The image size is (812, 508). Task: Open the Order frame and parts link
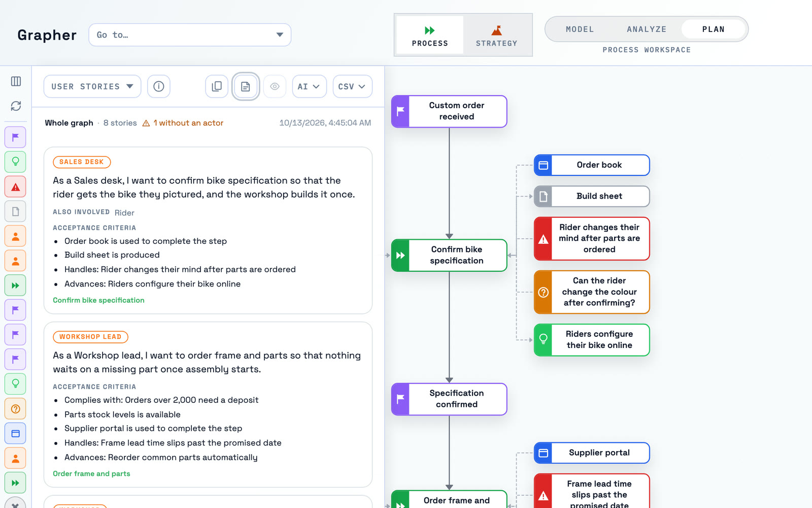click(x=91, y=473)
